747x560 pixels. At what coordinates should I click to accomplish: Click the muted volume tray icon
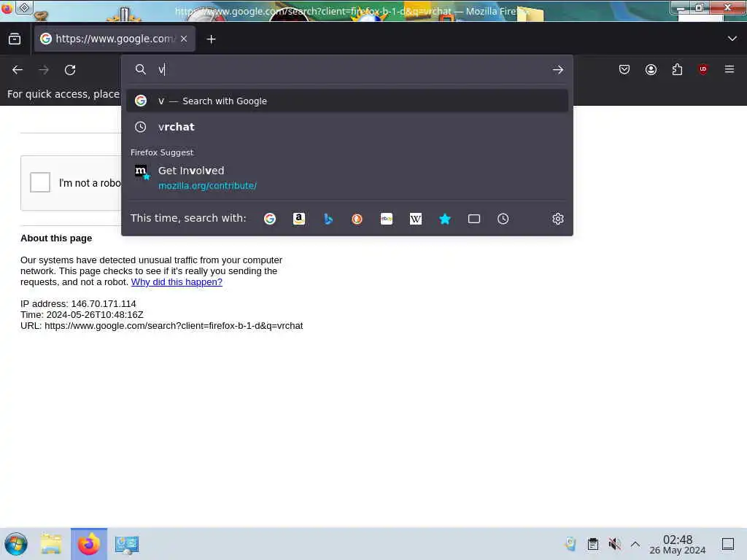(614, 544)
